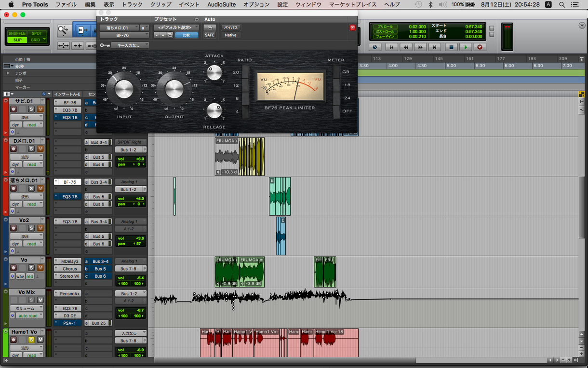Open the ウィンドウ menu
Viewport: 588px width, 368px height.
click(308, 4)
